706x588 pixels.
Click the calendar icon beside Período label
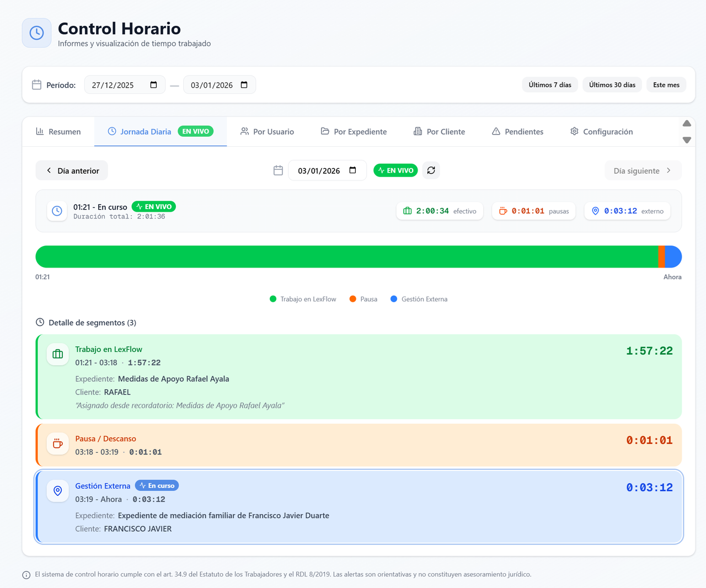37,85
